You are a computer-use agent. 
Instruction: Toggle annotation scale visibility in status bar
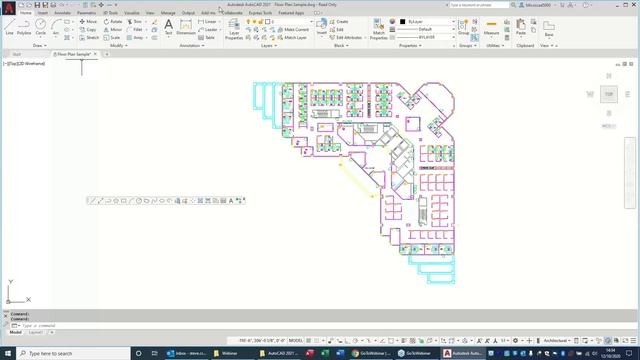(x=479, y=340)
